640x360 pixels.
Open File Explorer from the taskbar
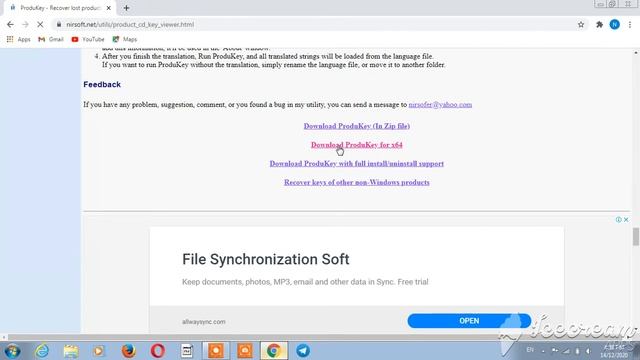[71, 351]
